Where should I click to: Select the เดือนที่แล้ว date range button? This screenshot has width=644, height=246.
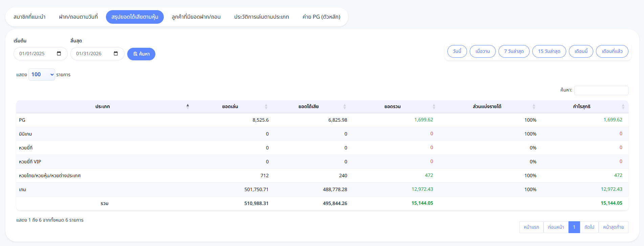(612, 51)
